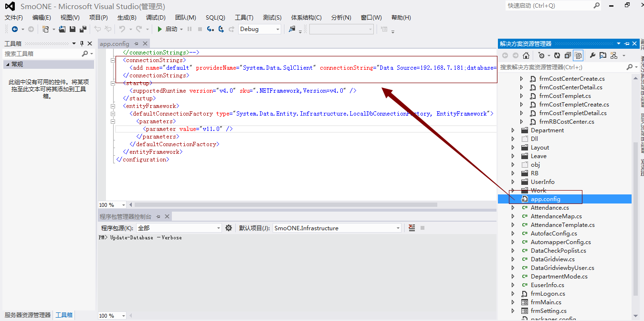Click the Solution Explorer vertical scrollbar
This screenshot has width=644, height=321.
[x=635, y=220]
